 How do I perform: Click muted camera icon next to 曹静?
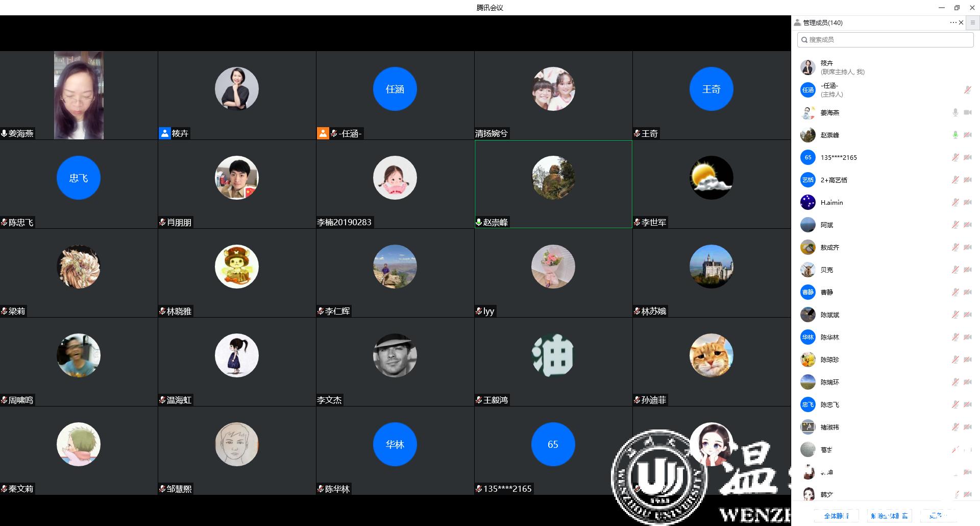pos(967,292)
